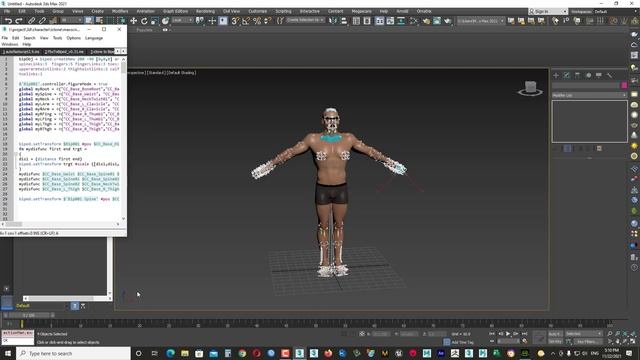Screen dimensions: 640x360
Task: Click the Add Time Tag label
Action: tap(462, 342)
